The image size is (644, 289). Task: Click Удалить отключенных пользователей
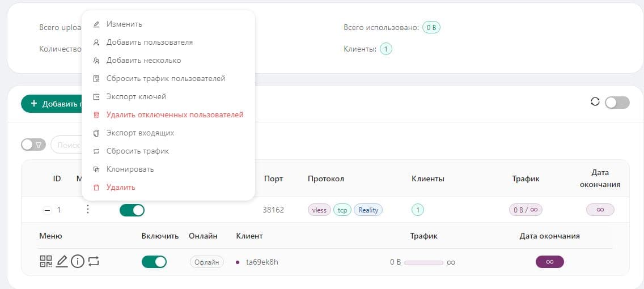coord(175,115)
